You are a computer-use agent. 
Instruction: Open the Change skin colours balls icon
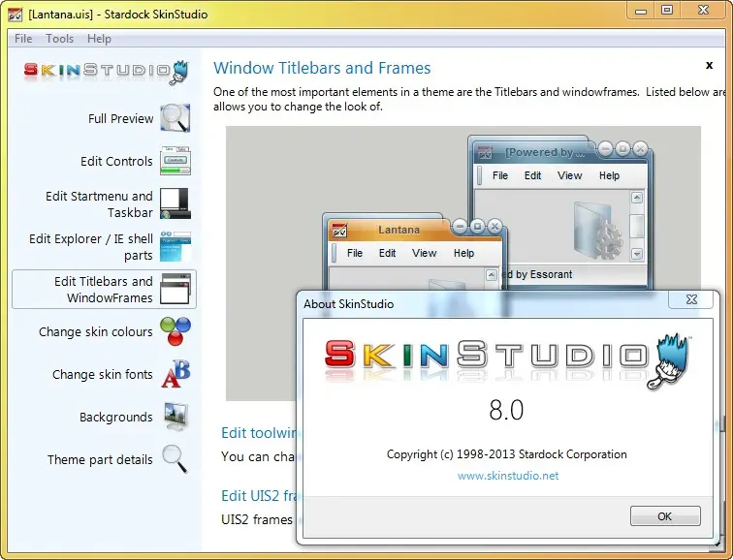pyautogui.click(x=175, y=331)
